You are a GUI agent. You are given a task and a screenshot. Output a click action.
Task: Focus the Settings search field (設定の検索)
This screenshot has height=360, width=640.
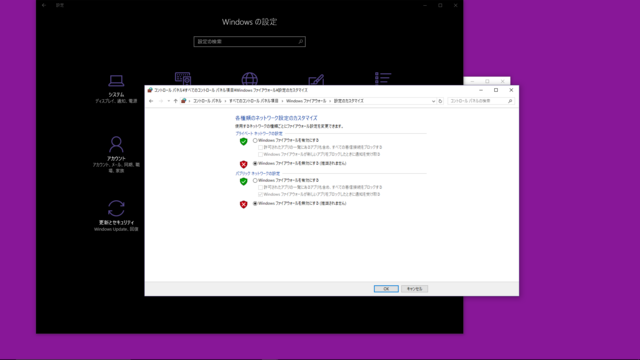[249, 42]
